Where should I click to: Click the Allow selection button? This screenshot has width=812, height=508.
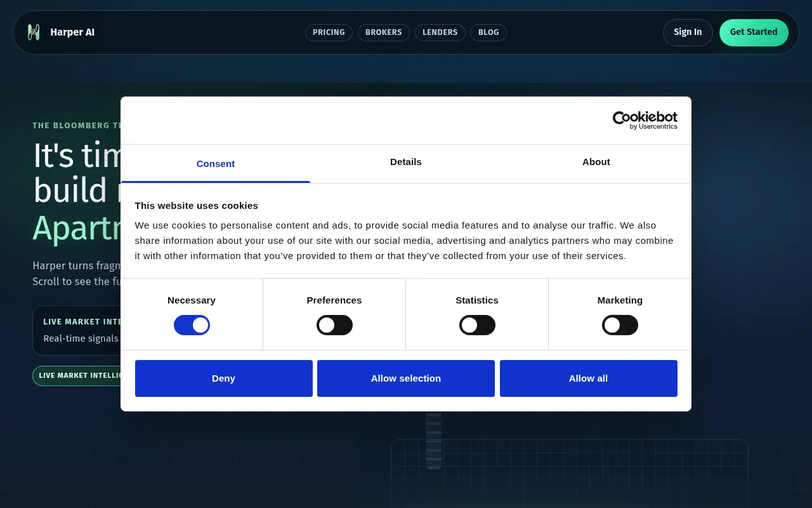tap(406, 378)
